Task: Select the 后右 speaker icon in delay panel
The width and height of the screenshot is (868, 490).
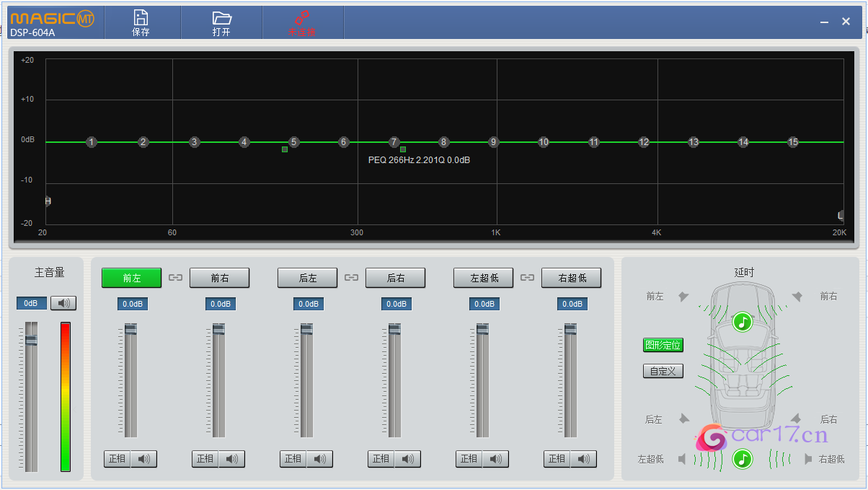Action: point(797,419)
